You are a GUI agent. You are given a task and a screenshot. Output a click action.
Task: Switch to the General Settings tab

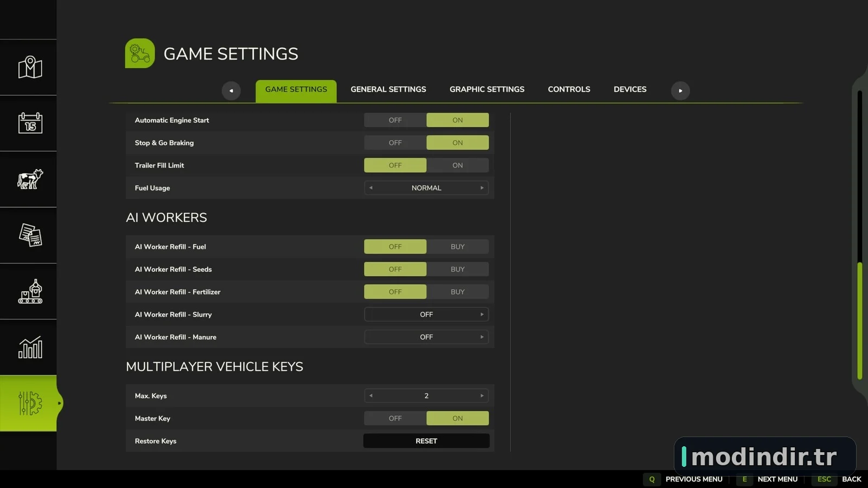(x=388, y=89)
